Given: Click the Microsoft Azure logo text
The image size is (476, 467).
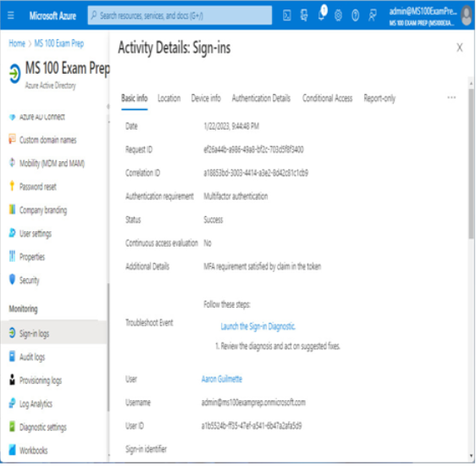Looking at the screenshot, I should point(53,15).
